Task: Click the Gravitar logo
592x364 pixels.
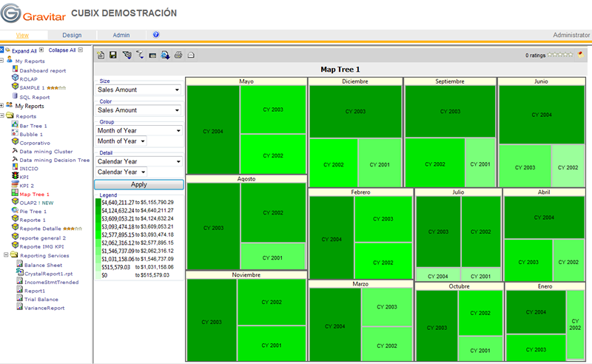Action: pos(33,13)
